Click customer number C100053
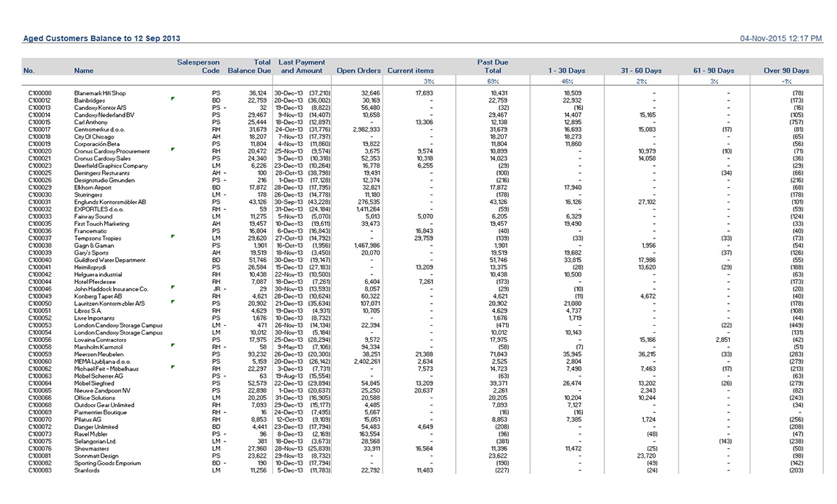 coord(40,325)
